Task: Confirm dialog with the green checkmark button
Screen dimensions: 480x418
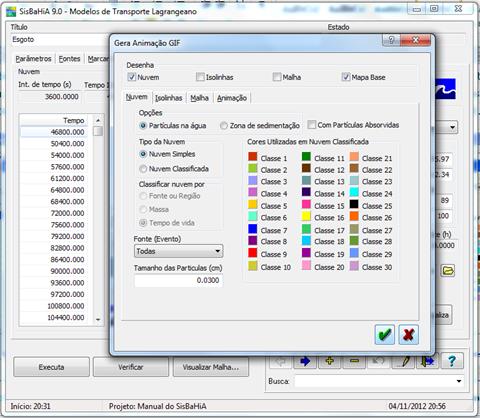Action: pos(385,334)
